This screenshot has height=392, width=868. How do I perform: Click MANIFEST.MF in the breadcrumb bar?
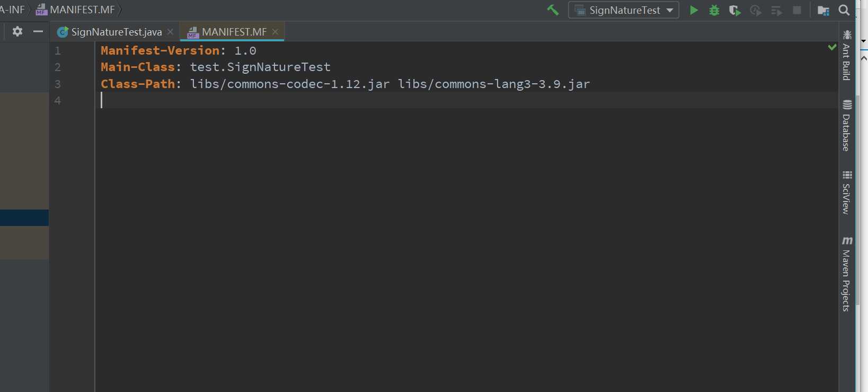75,10
